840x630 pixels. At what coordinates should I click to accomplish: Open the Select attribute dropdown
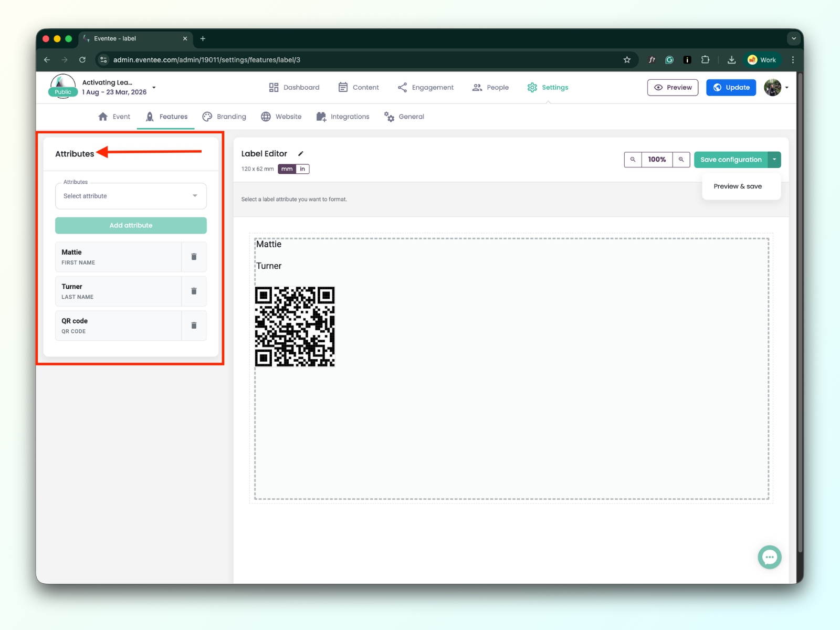pos(131,196)
